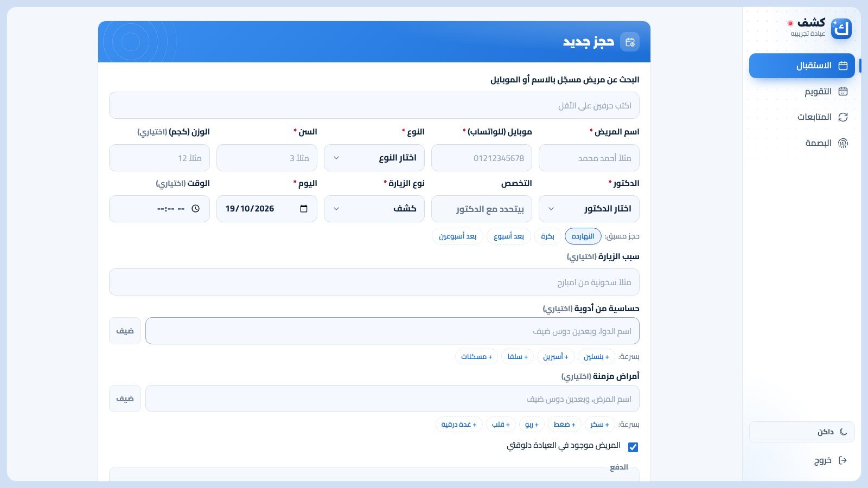Screen dimensions: 868x488
Task: Open the اختار الدكتور dropdown
Action: pos(589,209)
